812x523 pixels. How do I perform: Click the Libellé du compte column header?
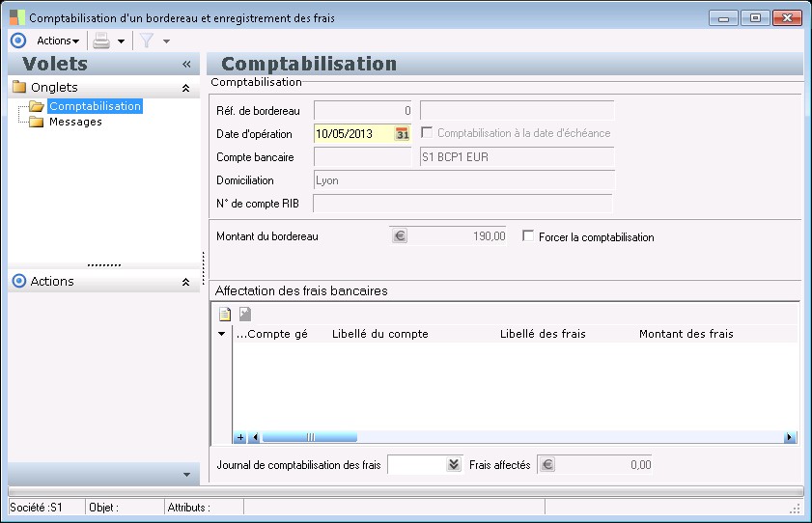coord(380,334)
